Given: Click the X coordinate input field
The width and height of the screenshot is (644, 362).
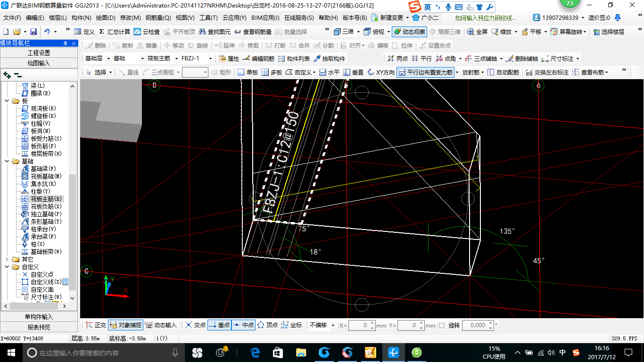Looking at the screenshot, I should [362, 325].
